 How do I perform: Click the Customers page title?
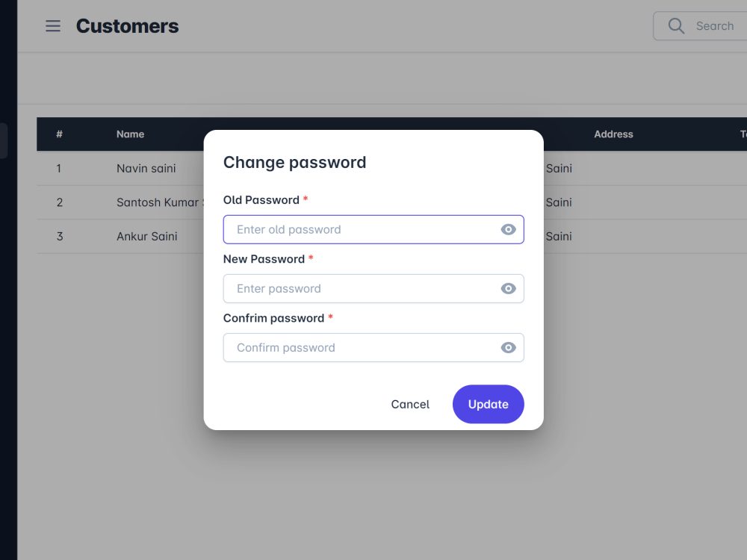127,26
